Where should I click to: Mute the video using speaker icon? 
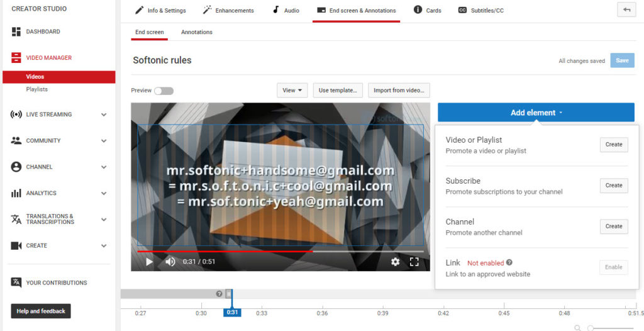click(x=170, y=262)
